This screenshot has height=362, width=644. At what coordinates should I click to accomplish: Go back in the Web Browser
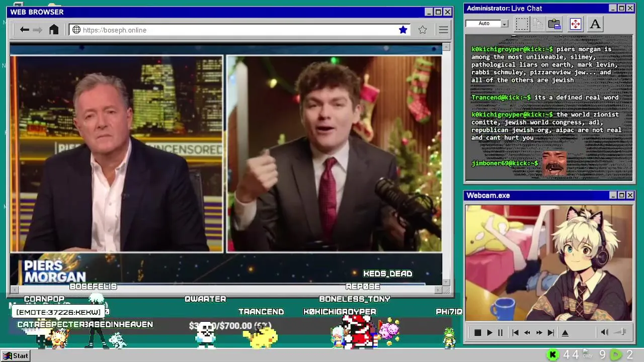(24, 30)
